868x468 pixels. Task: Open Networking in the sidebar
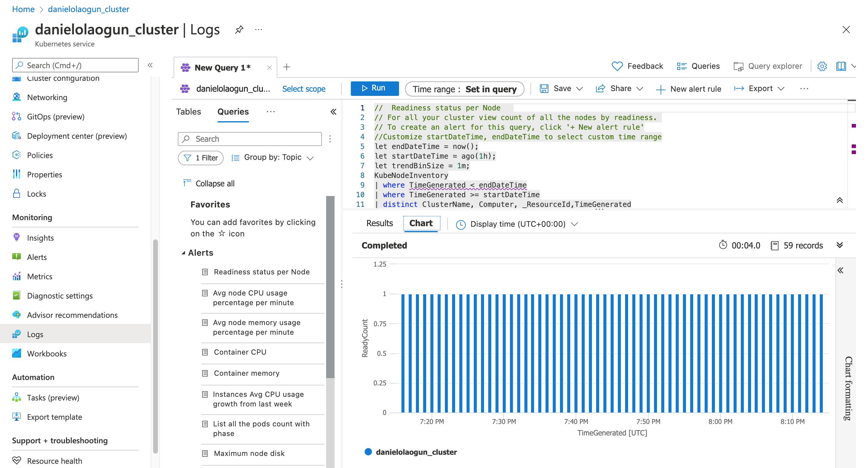[47, 97]
